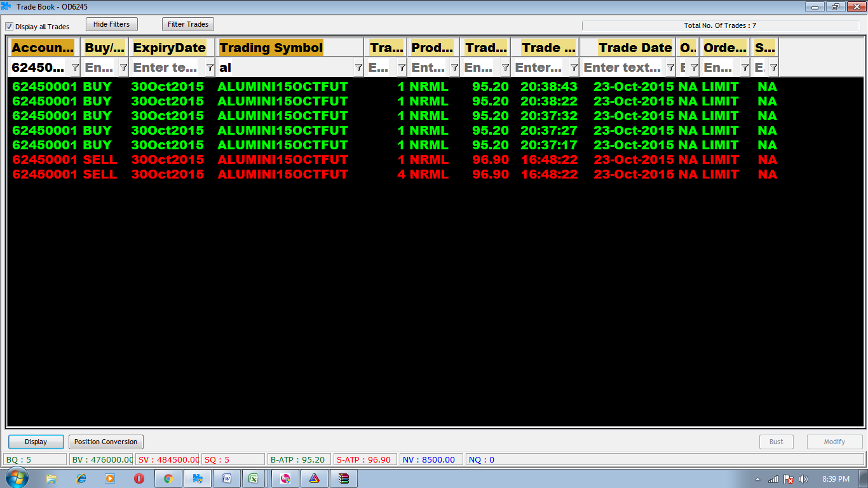Select the BUY trade at 20:37:32
This screenshot has height=488, width=868.
394,116
